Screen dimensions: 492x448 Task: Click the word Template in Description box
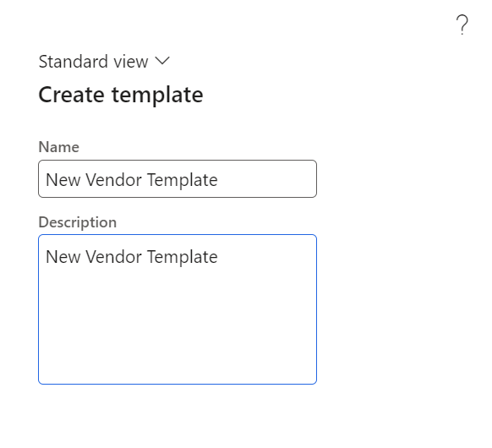click(x=182, y=258)
